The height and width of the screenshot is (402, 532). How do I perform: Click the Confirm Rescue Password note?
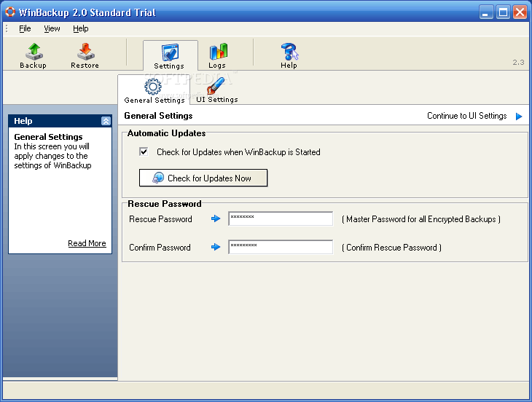pos(391,248)
